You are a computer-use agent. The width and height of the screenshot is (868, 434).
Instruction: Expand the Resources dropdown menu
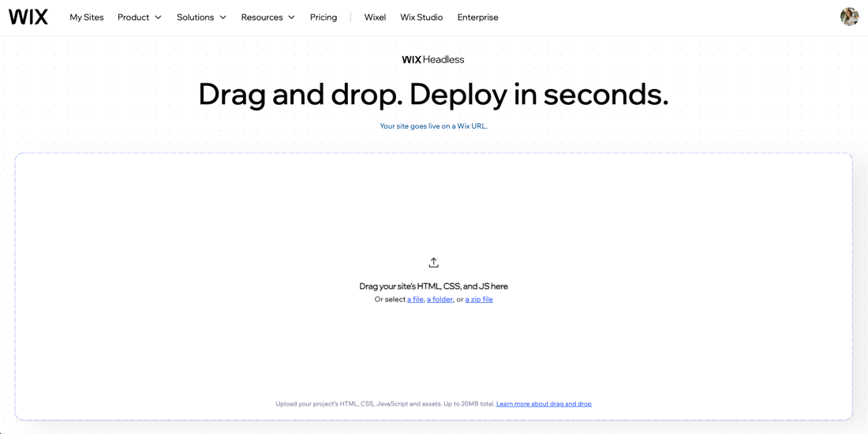(268, 17)
